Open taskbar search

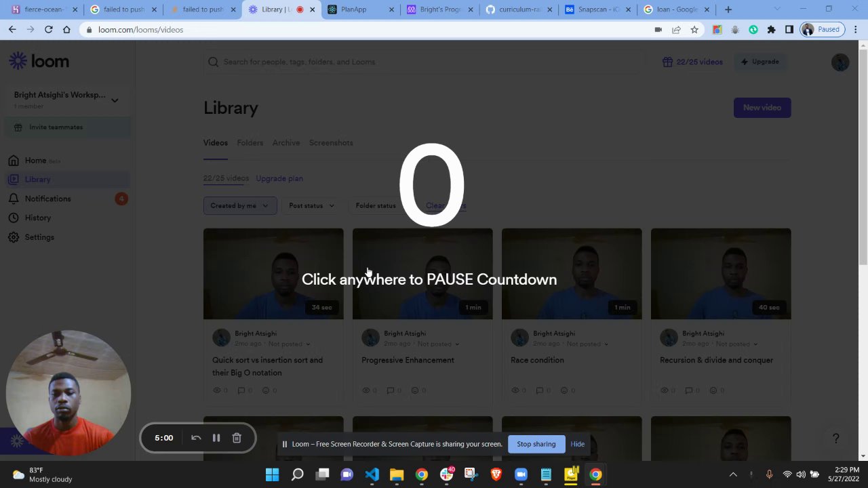tap(297, 474)
